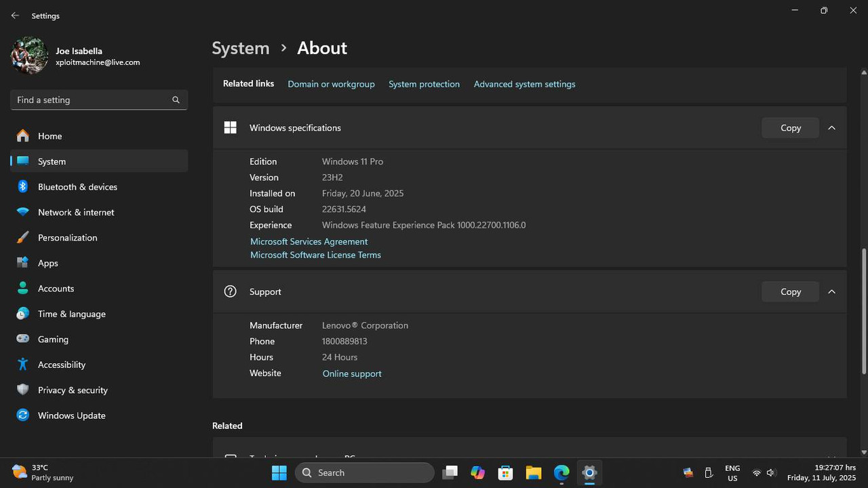
Task: Click the Settings back arrow icon
Action: click(x=15, y=16)
